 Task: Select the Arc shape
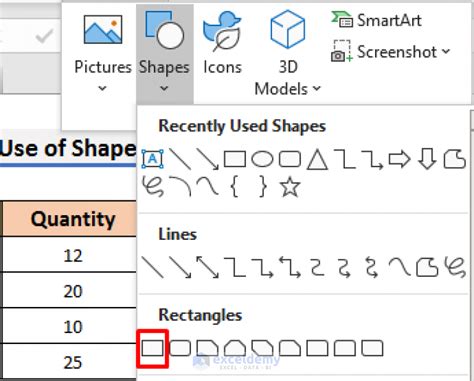tap(180, 186)
